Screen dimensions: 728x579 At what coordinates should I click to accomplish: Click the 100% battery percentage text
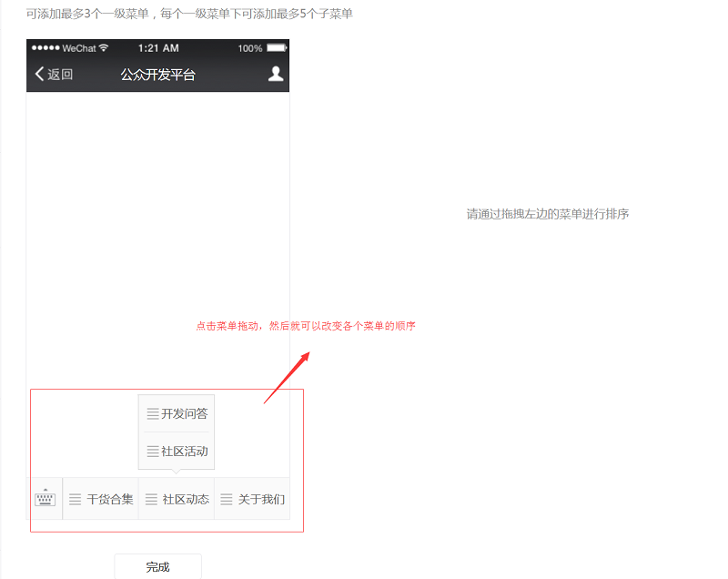[x=250, y=48]
